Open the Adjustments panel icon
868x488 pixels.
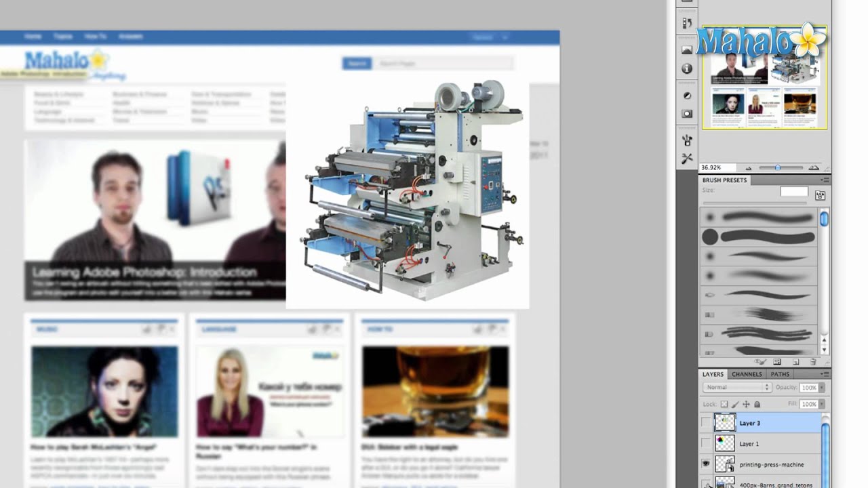(687, 96)
